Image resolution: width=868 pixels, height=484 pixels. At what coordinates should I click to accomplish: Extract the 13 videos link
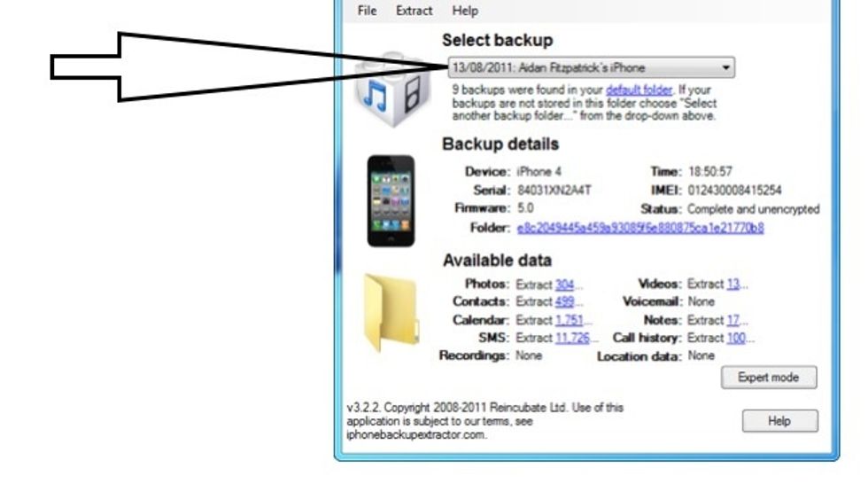[x=733, y=284]
